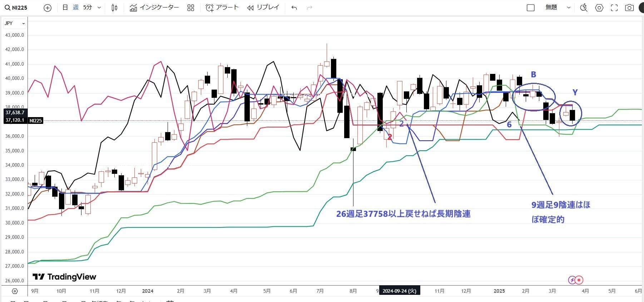Open the candlestick chart type selector
The image size is (644, 302).
[x=114, y=7]
